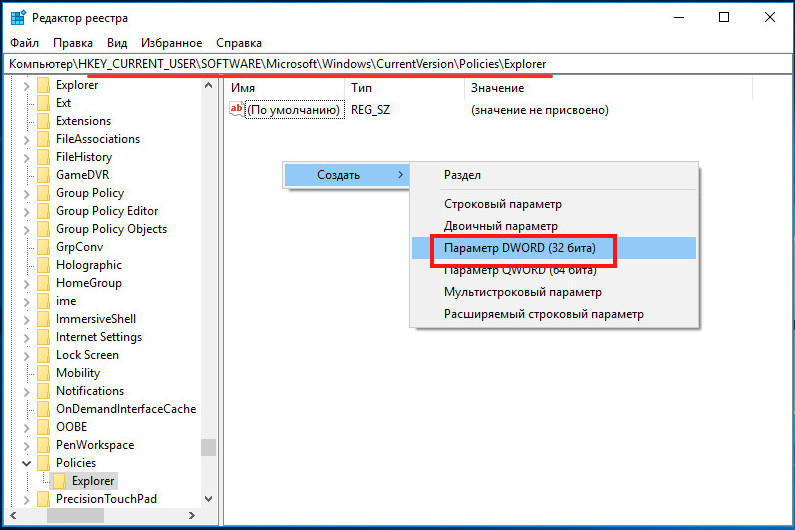This screenshot has height=530, width=795.
Task: Sort by the Имя column header
Action: point(284,88)
